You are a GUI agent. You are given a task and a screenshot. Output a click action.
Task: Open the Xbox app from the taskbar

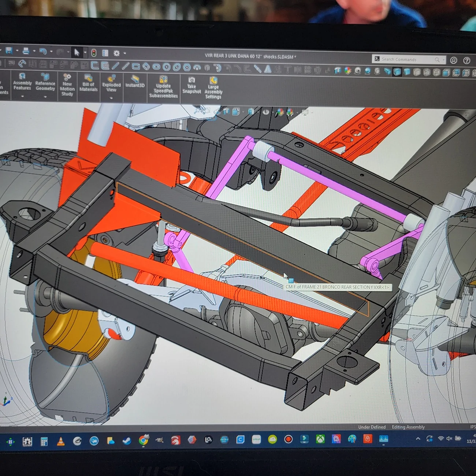(x=320, y=439)
